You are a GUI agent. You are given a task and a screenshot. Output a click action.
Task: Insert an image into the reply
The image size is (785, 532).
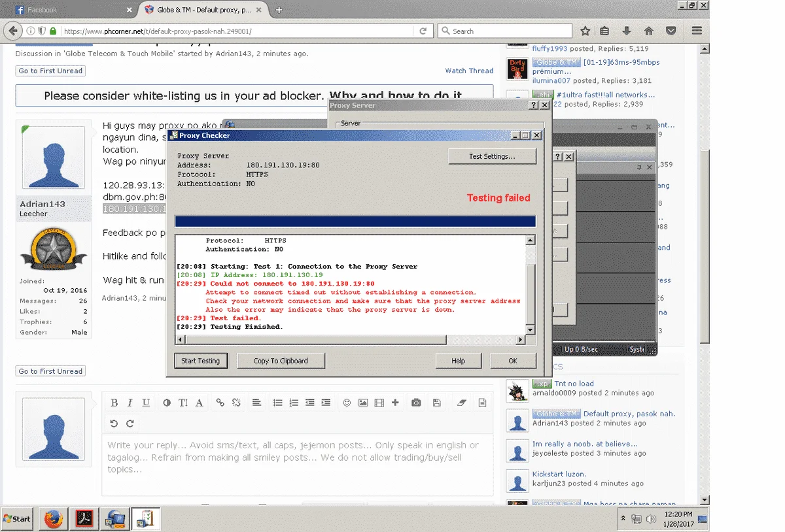(363, 403)
